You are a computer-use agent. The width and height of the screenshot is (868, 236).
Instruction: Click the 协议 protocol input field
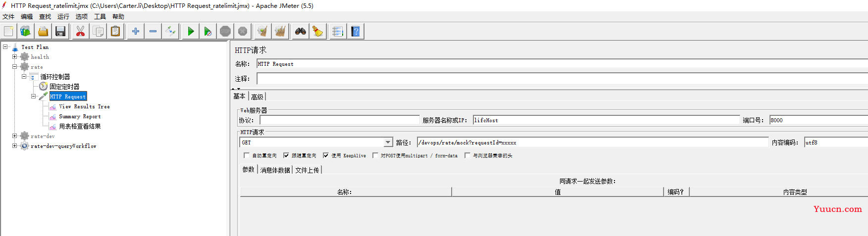click(x=340, y=120)
